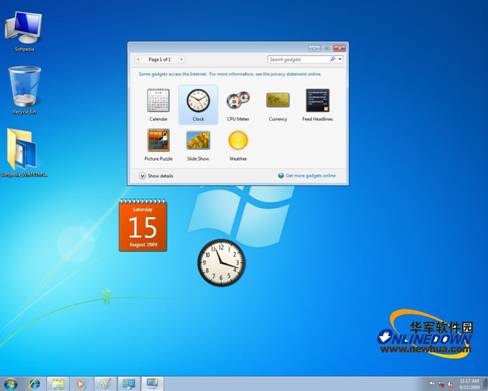Open the Get more gadgets online link
The width and height of the screenshot is (488, 391).
click(307, 176)
